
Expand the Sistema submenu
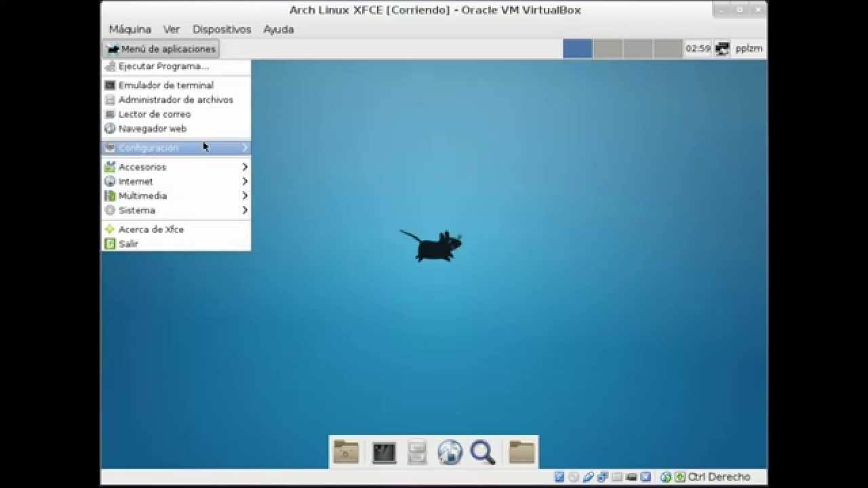(176, 211)
